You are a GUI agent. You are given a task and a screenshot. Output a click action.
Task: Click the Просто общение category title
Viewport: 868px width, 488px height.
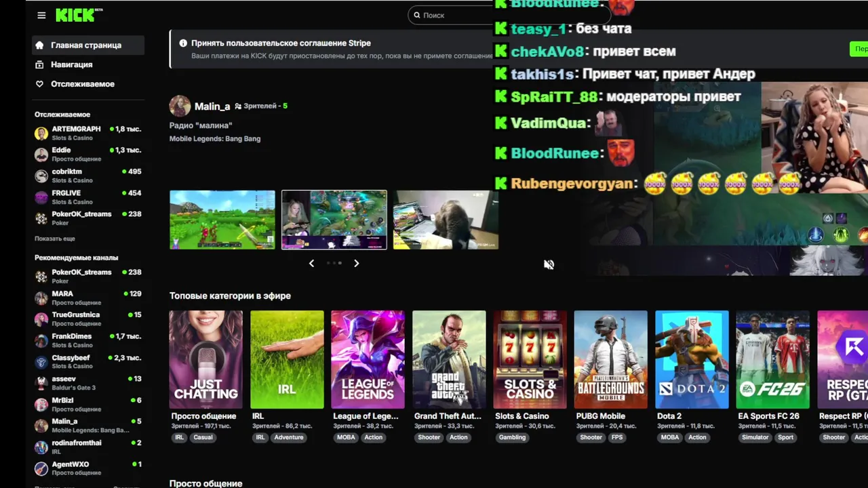pyautogui.click(x=203, y=416)
